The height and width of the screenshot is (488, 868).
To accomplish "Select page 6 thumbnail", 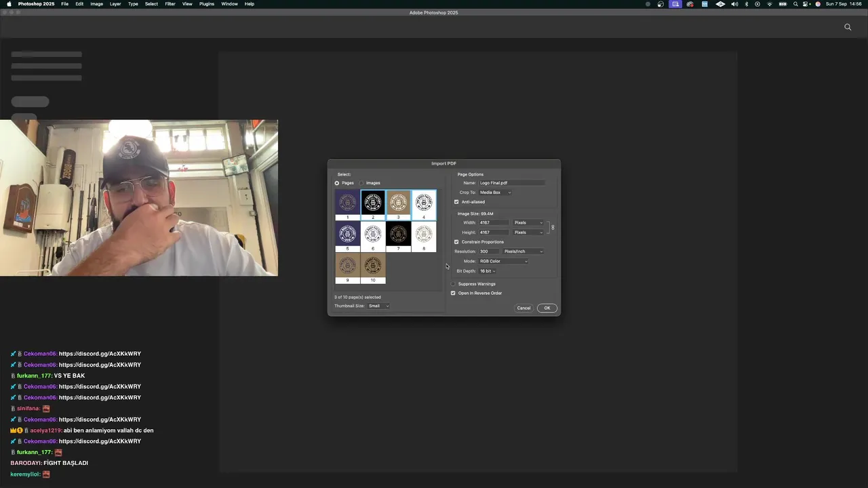I will (373, 237).
